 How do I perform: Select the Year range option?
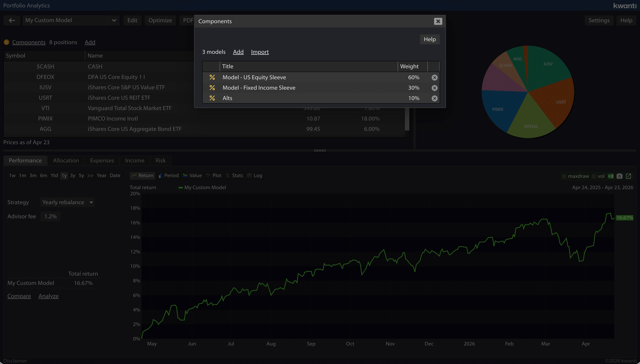pos(102,175)
